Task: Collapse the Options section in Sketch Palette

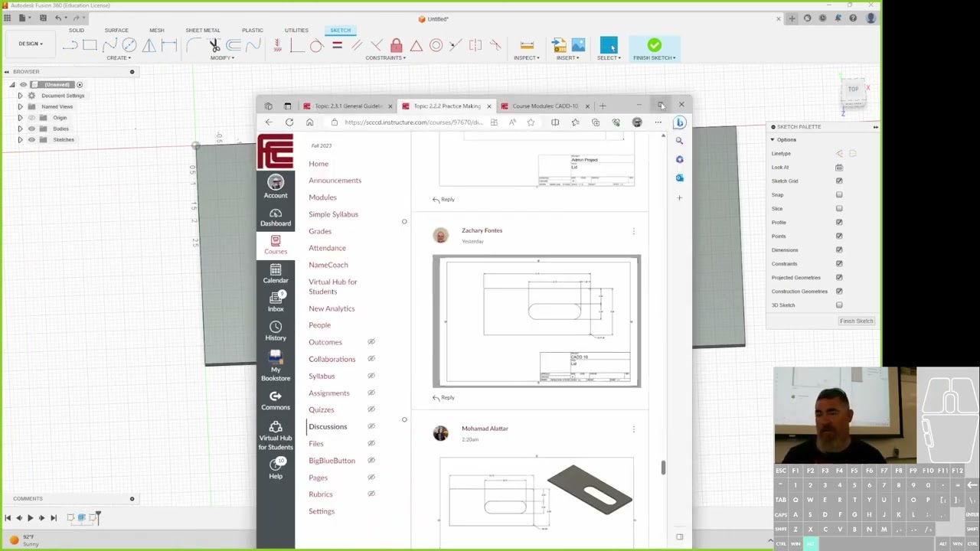Action: pyautogui.click(x=772, y=139)
